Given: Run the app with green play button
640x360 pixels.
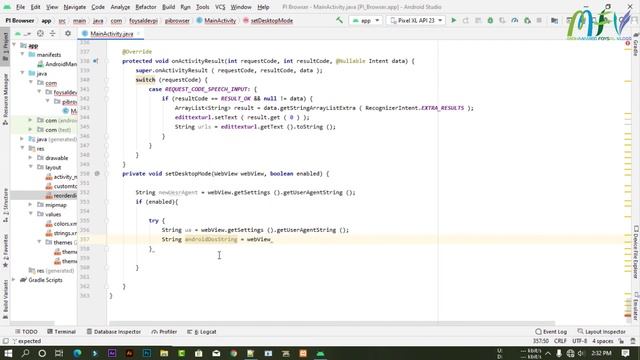Looking at the screenshot, I should 453,20.
